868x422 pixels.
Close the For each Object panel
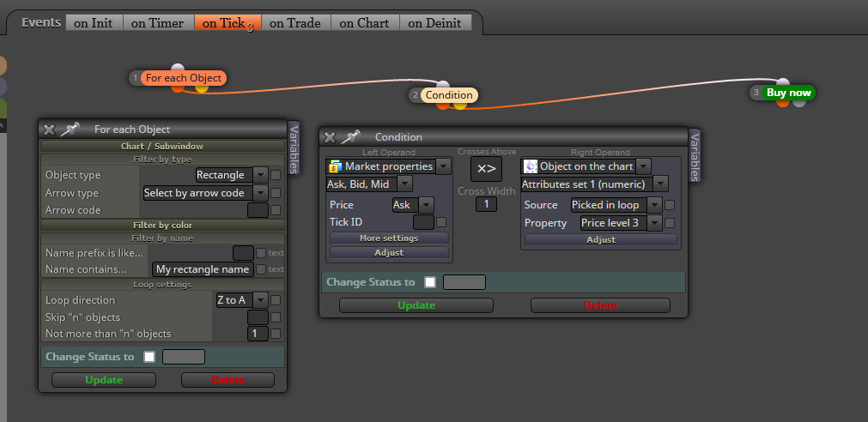(49, 130)
